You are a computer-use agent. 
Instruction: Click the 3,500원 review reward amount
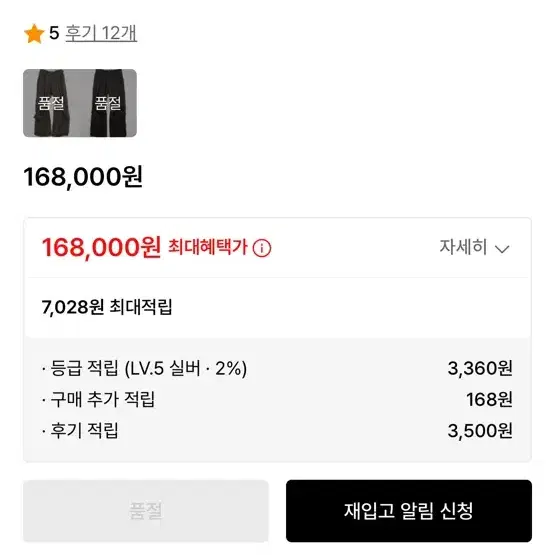tap(480, 431)
